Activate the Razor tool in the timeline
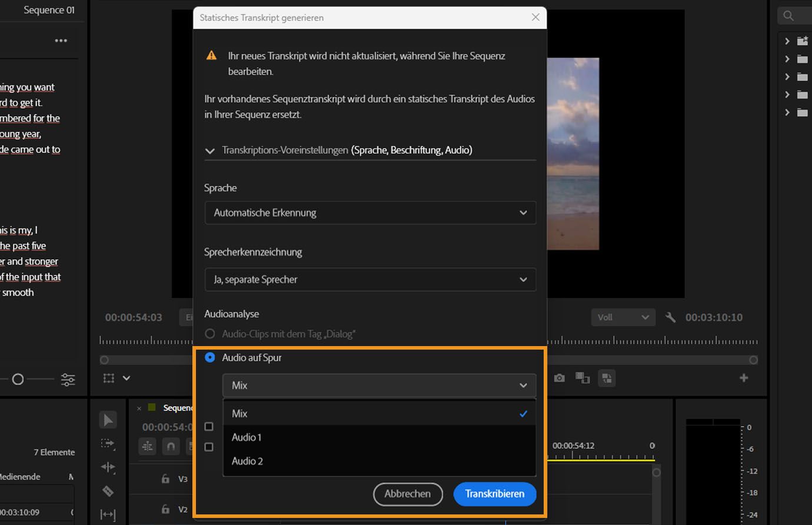812x525 pixels. click(108, 491)
